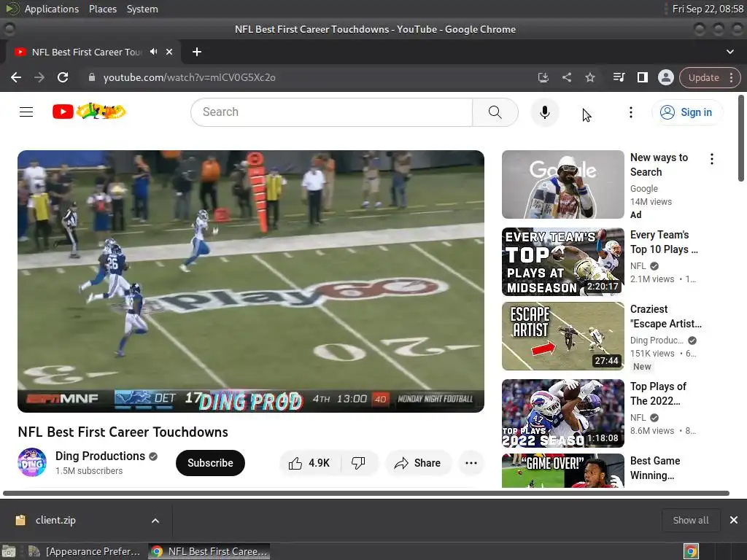747x560 pixels.
Task: Expand the tab search dropdown arrow
Action: coord(729,52)
